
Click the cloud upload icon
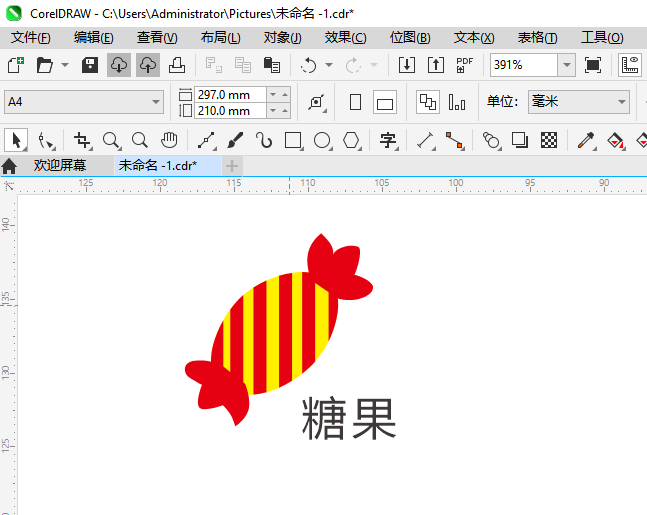click(x=148, y=65)
